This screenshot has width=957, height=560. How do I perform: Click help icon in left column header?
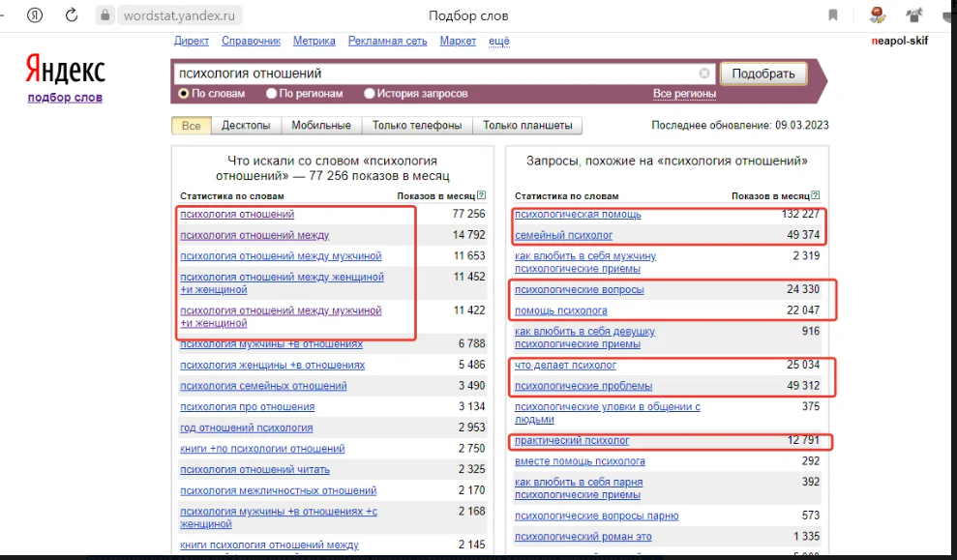pyautogui.click(x=481, y=195)
